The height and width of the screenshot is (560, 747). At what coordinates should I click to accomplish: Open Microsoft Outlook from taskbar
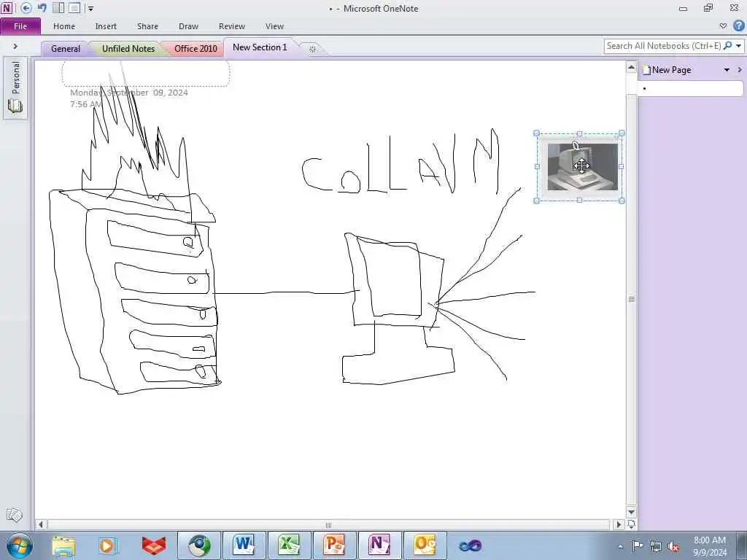(425, 545)
